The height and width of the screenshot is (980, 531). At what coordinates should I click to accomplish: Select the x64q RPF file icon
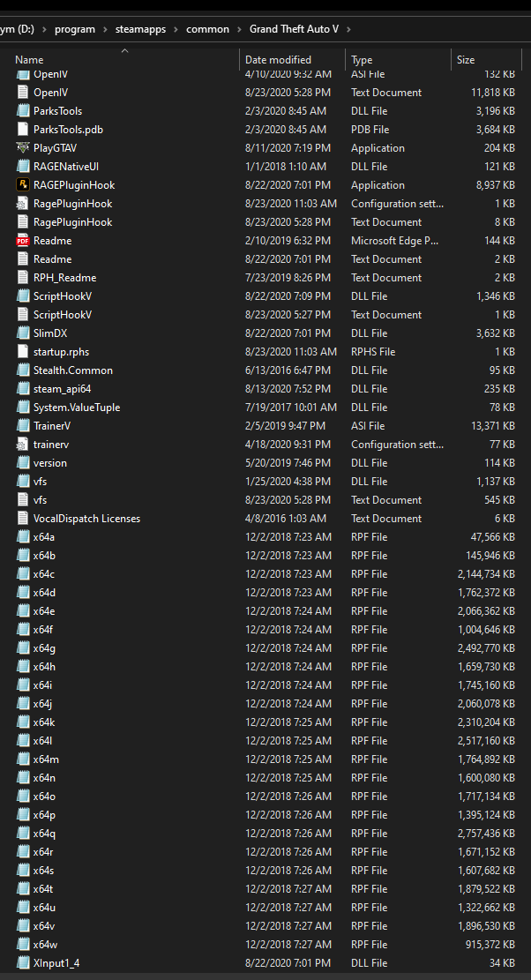pos(22,834)
